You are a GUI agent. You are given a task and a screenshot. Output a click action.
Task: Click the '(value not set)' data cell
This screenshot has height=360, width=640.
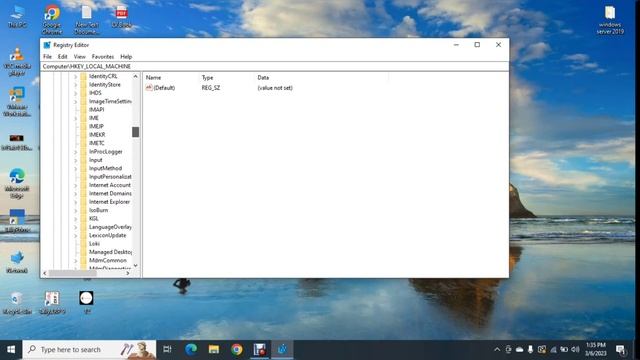(275, 88)
